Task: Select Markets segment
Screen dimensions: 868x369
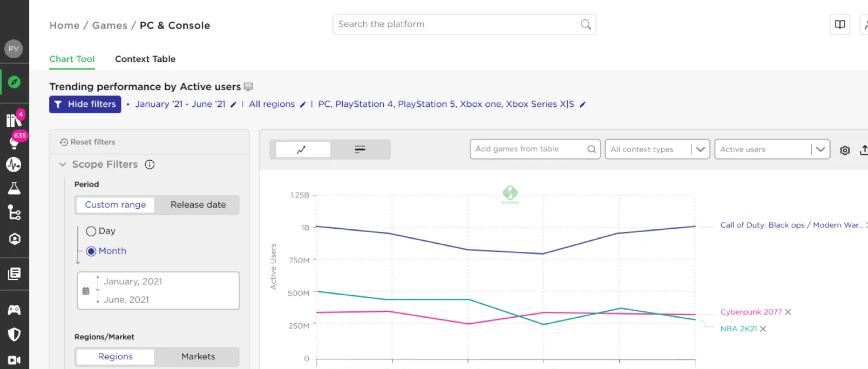Action: pos(198,357)
